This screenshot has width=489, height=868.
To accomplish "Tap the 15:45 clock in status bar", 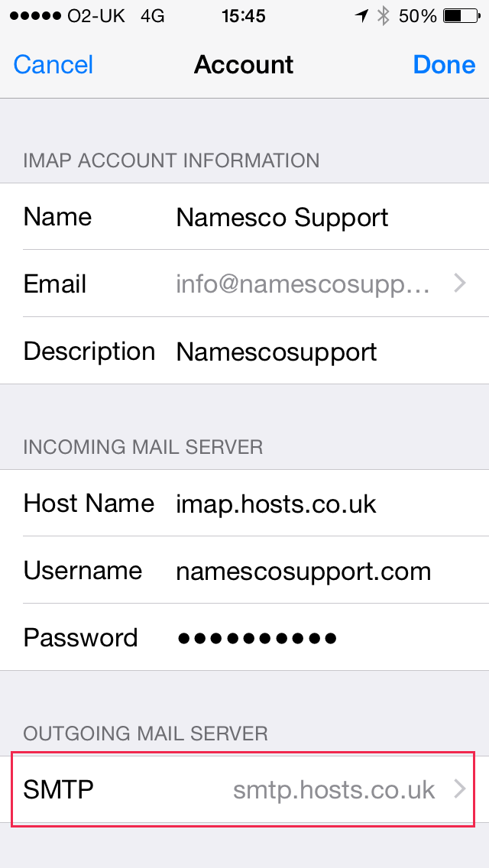I will click(244, 17).
